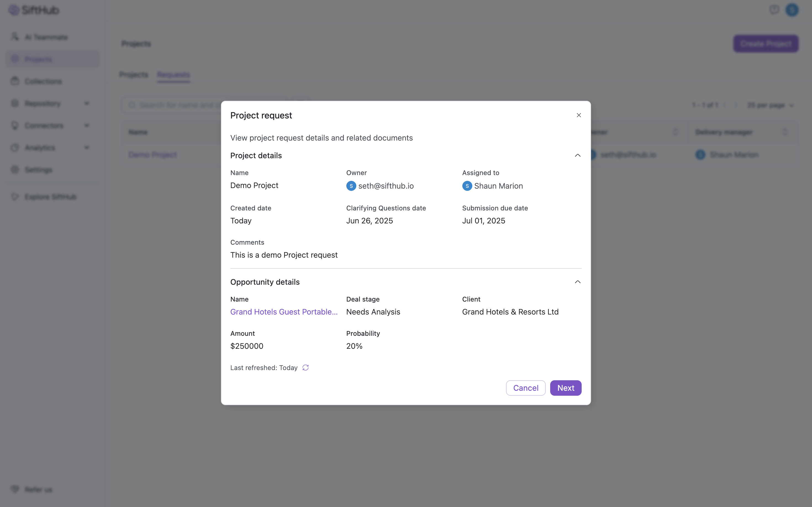812x507 pixels.
Task: Close the Project request dialog
Action: pos(579,115)
